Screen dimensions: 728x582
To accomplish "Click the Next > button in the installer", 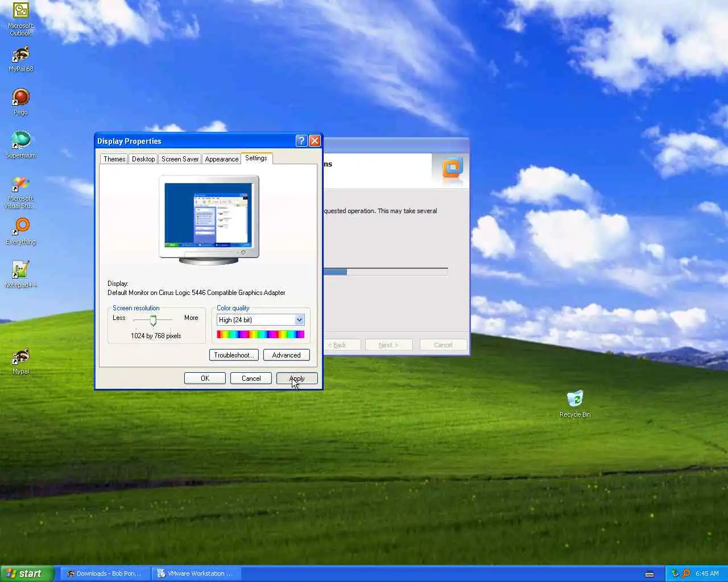I will pos(388,345).
